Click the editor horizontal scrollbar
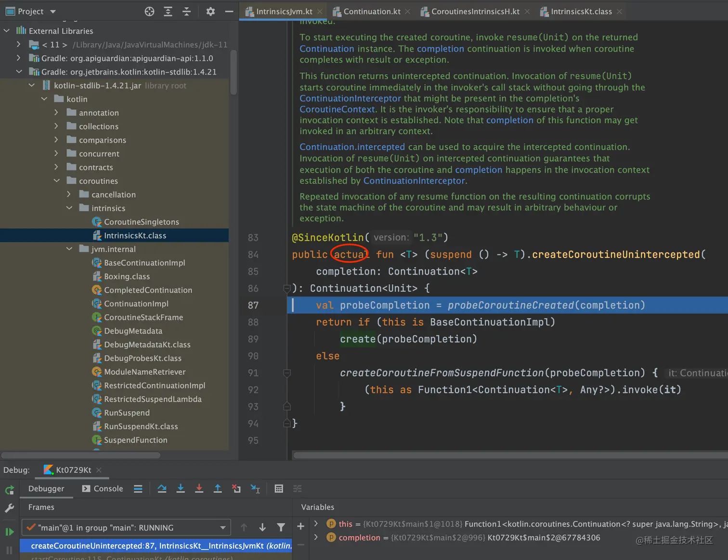The height and width of the screenshot is (560, 728). (x=510, y=455)
